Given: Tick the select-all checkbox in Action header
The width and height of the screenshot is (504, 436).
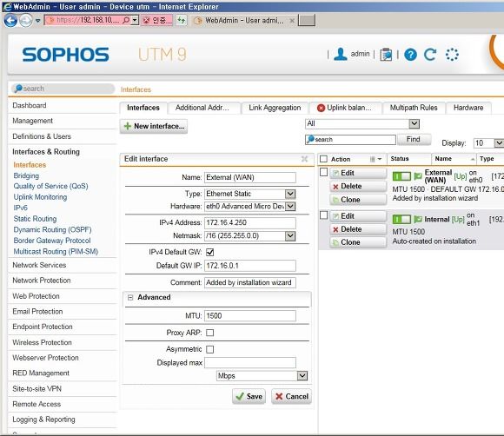Looking at the screenshot, I should click(323, 159).
